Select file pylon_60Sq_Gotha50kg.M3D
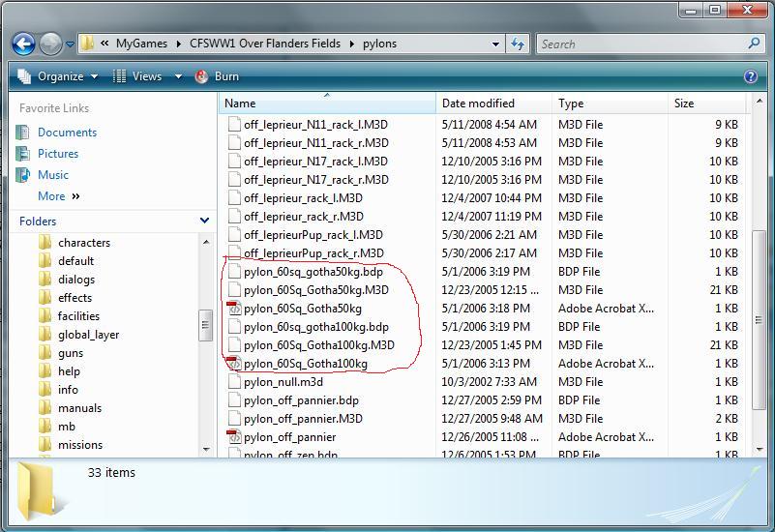Viewport: 775px width, 532px height. pyautogui.click(x=315, y=290)
